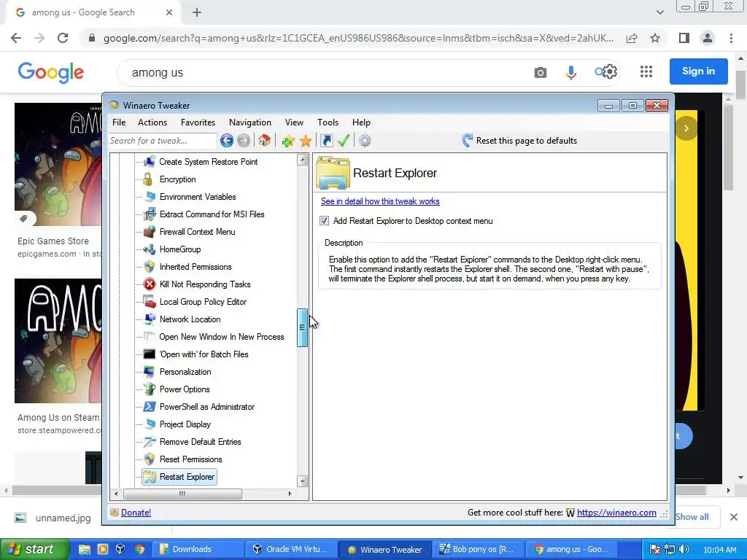Open a new Chrome tab
The image size is (747, 560).
[x=197, y=12]
